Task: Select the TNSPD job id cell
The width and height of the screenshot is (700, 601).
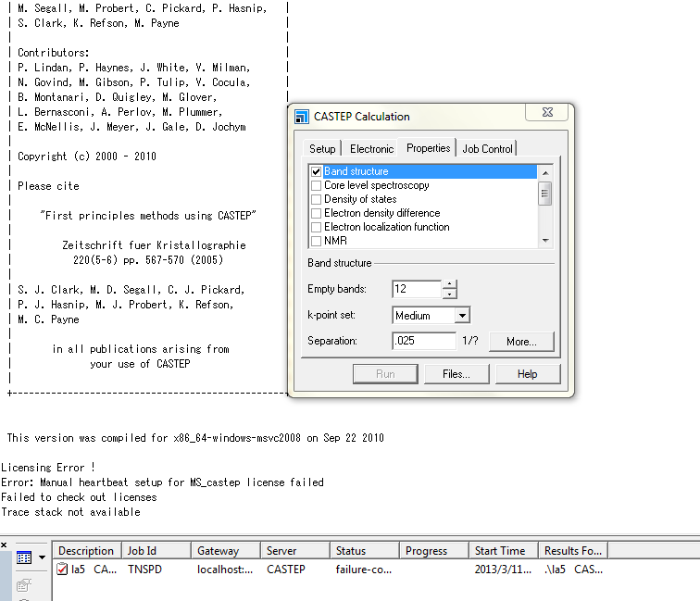Action: point(144,570)
